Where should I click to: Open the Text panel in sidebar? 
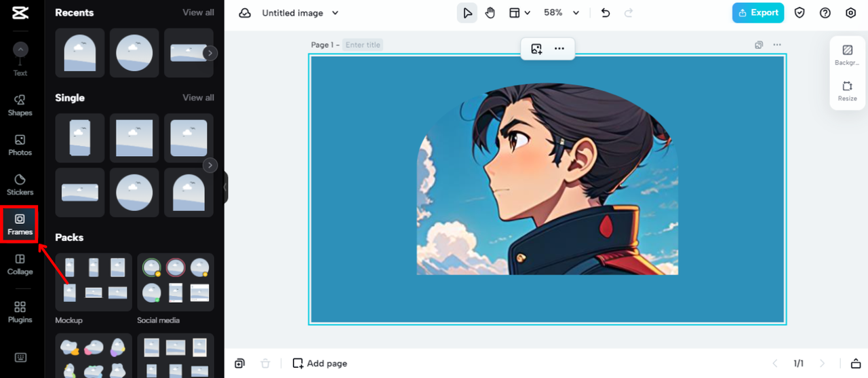tap(20, 59)
